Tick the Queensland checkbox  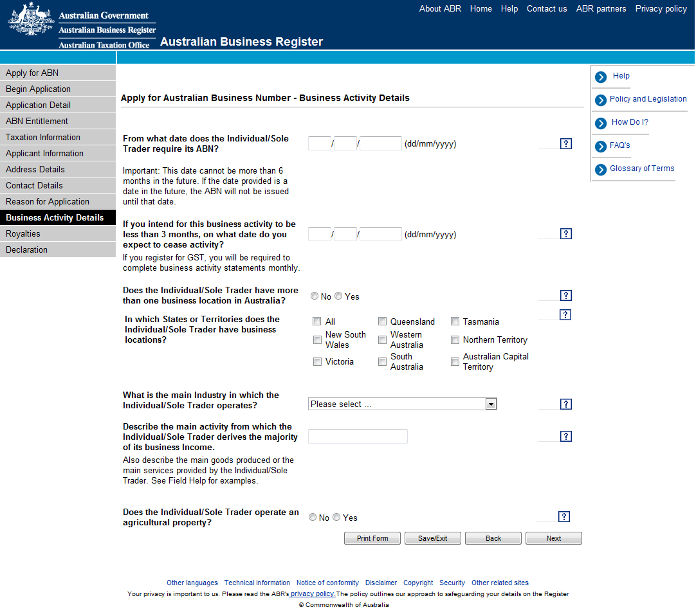(x=382, y=322)
